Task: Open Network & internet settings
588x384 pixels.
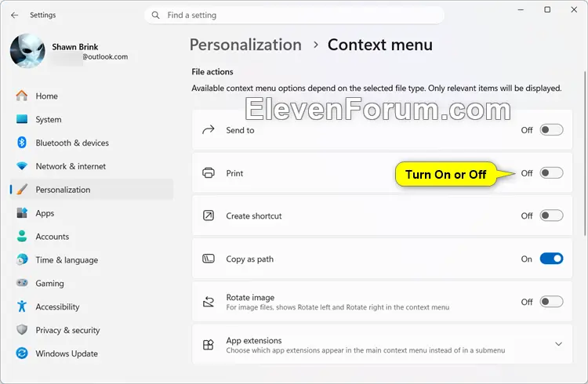Action: (x=92, y=166)
